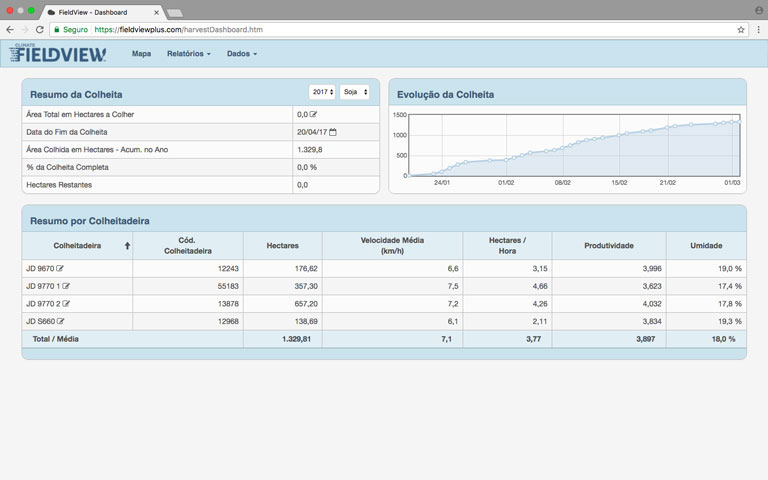768x480 pixels.
Task: Click productivity value 3,996
Action: coord(652,268)
